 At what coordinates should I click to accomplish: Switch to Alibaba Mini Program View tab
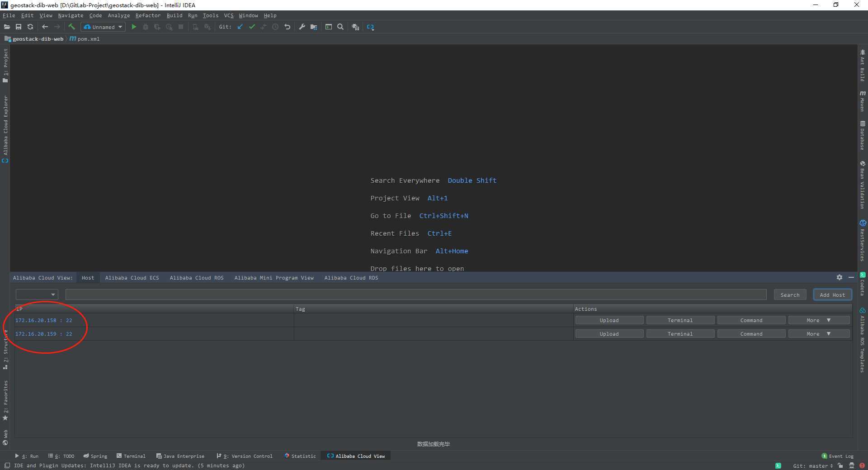[x=274, y=278]
